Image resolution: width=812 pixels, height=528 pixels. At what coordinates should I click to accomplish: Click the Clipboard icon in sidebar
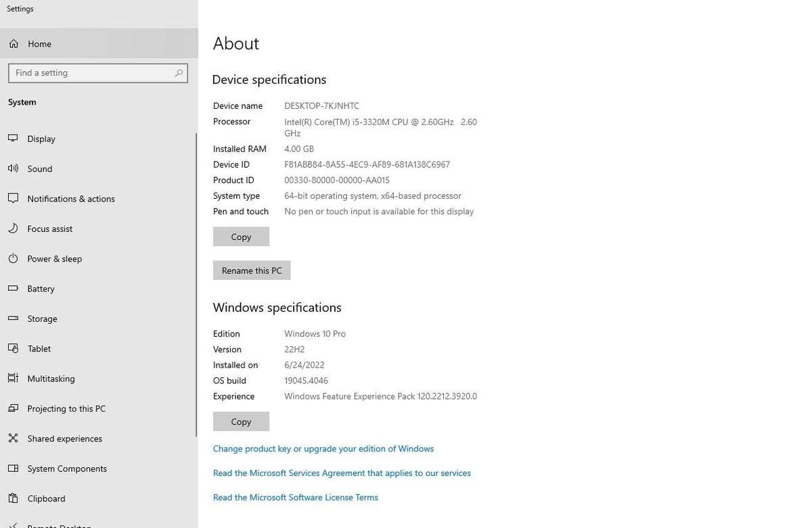click(x=13, y=498)
